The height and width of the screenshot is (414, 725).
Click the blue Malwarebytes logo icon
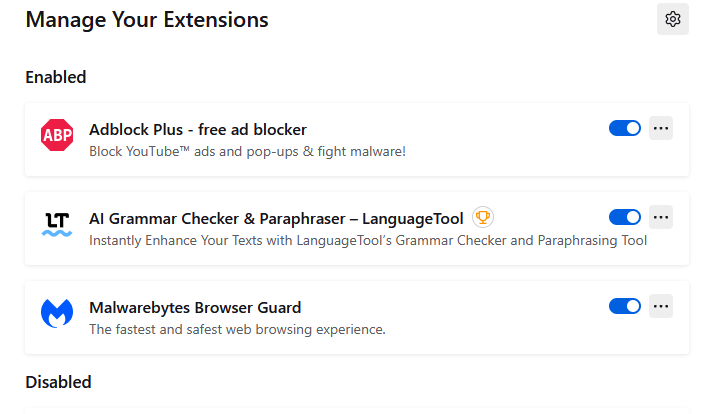(x=57, y=313)
